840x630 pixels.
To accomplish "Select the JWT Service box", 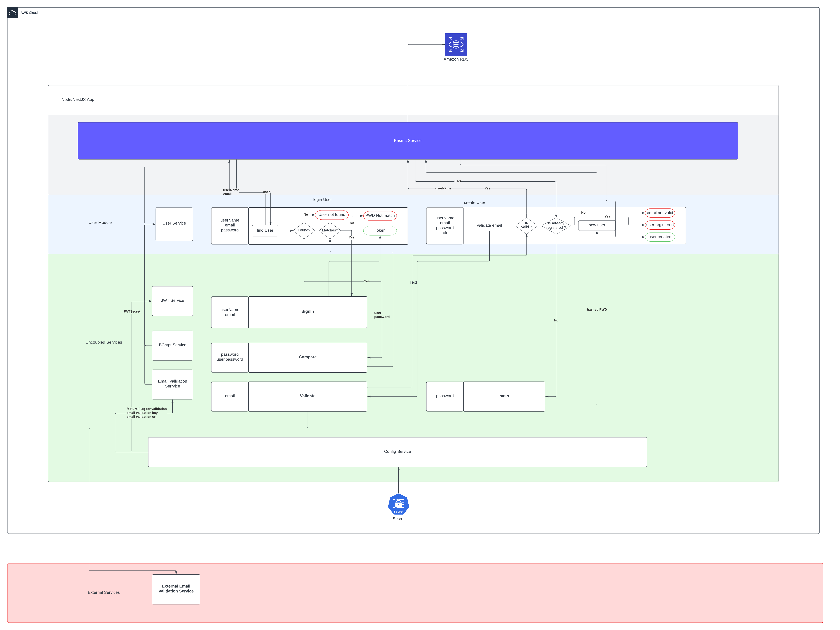I will [x=172, y=301].
